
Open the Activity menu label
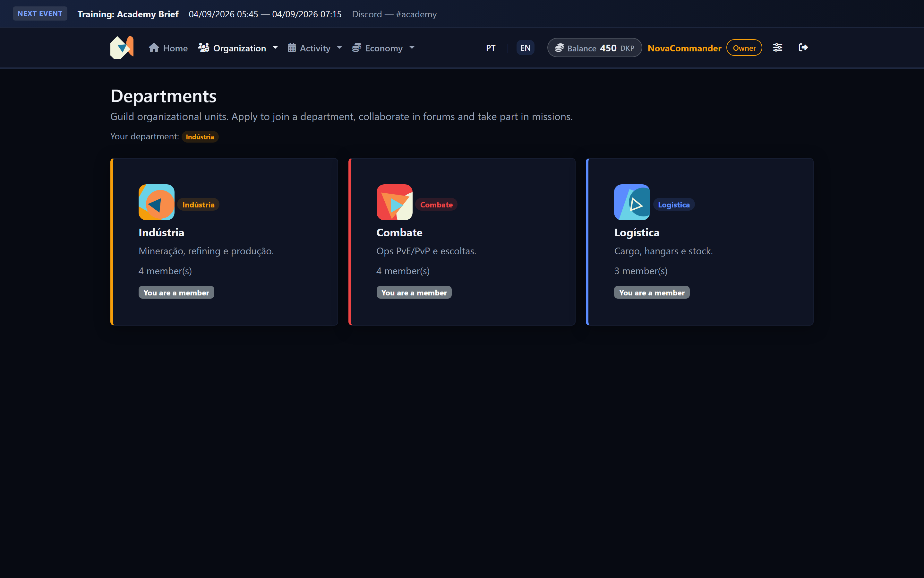pyautogui.click(x=315, y=48)
